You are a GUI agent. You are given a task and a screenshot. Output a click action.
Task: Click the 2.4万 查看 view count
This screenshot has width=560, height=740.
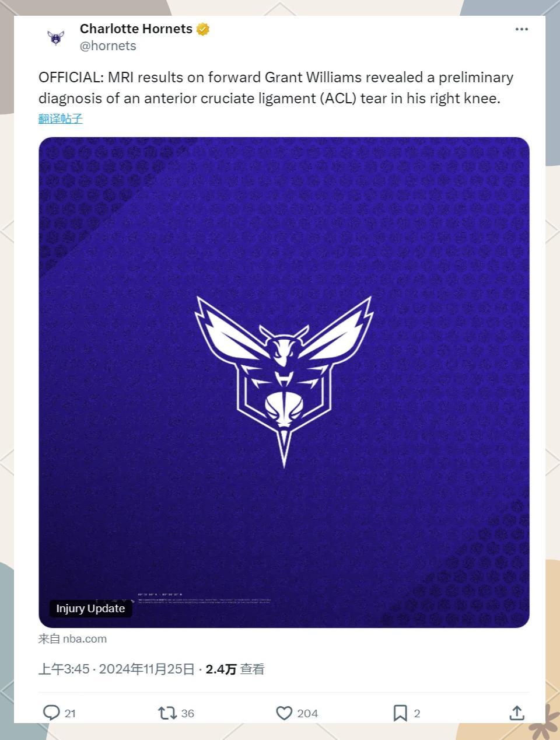[x=235, y=669]
